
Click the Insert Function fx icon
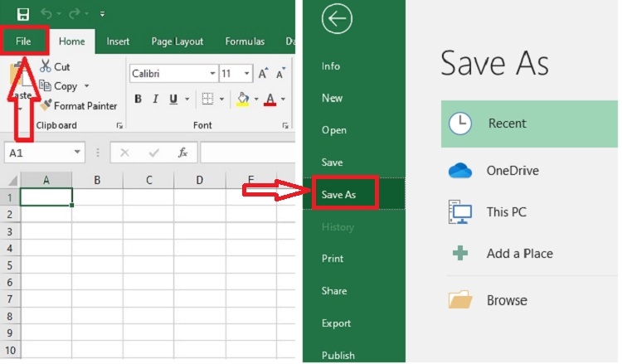[x=183, y=153]
